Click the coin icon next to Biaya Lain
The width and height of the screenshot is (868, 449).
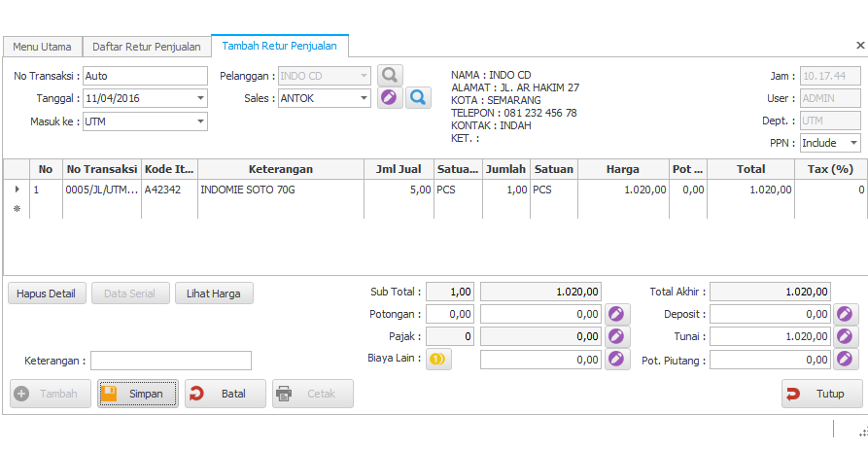coord(438,359)
